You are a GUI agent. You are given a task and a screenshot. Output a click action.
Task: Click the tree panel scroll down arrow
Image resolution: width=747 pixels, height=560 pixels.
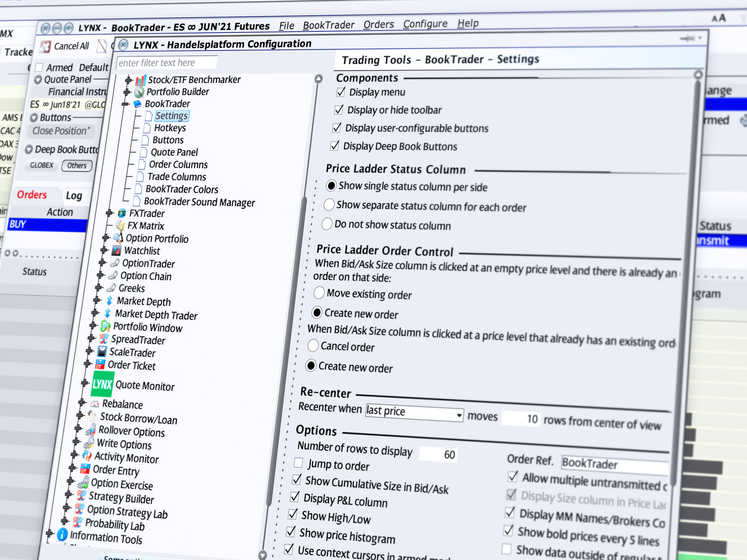click(263, 555)
